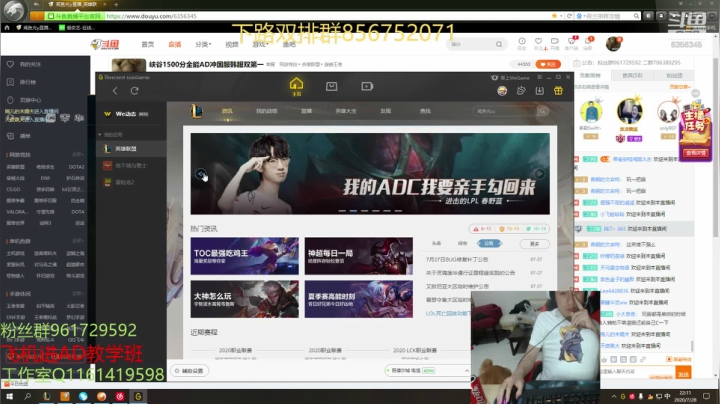Switch to the 综合 news tab
Viewport: 720px width, 404px height.
click(x=462, y=243)
